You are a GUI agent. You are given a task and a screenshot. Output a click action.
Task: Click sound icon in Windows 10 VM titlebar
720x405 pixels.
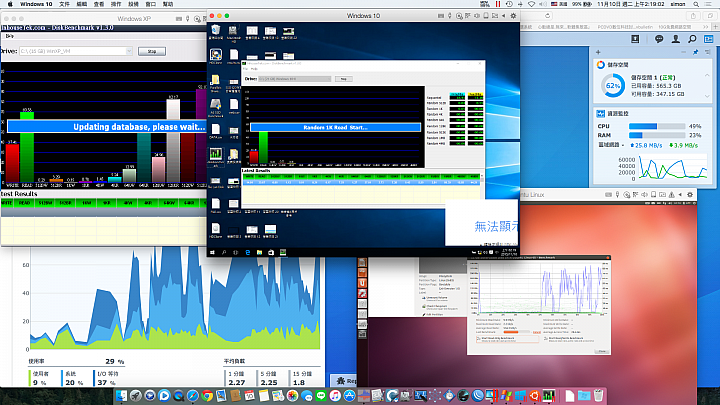(477, 16)
